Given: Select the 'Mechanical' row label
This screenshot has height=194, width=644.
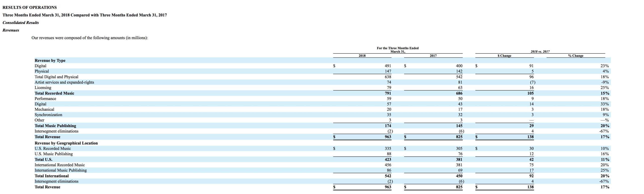Looking at the screenshot, I should [x=44, y=109].
